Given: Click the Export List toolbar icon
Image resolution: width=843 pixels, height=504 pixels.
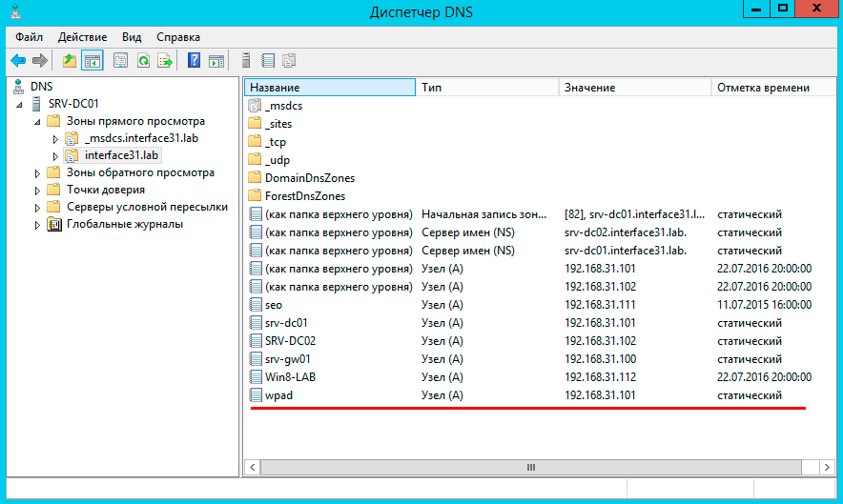Looking at the screenshot, I should (x=165, y=61).
